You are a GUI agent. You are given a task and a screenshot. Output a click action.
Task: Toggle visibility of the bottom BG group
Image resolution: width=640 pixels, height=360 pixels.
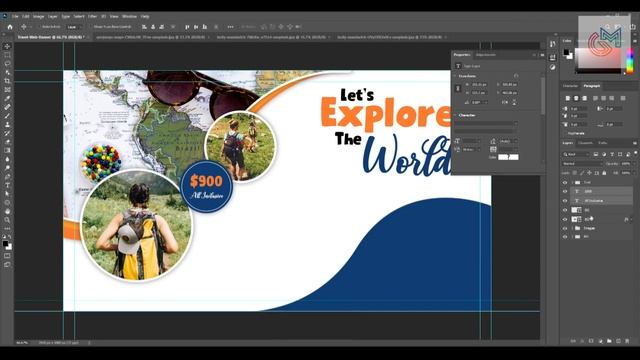pos(565,237)
